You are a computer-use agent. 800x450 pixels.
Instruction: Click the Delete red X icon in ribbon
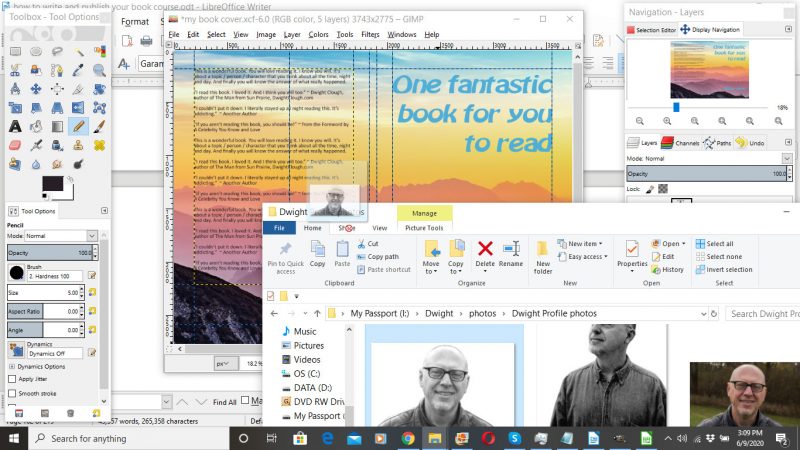tap(485, 248)
